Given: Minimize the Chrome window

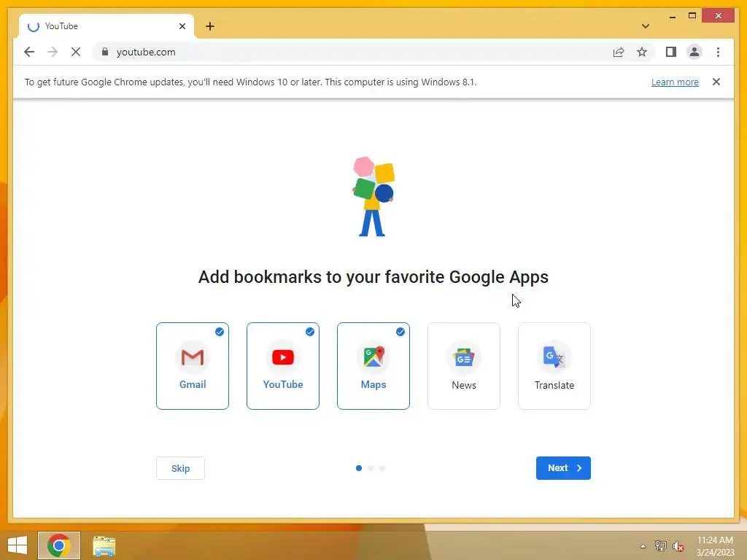Looking at the screenshot, I should pyautogui.click(x=672, y=16).
